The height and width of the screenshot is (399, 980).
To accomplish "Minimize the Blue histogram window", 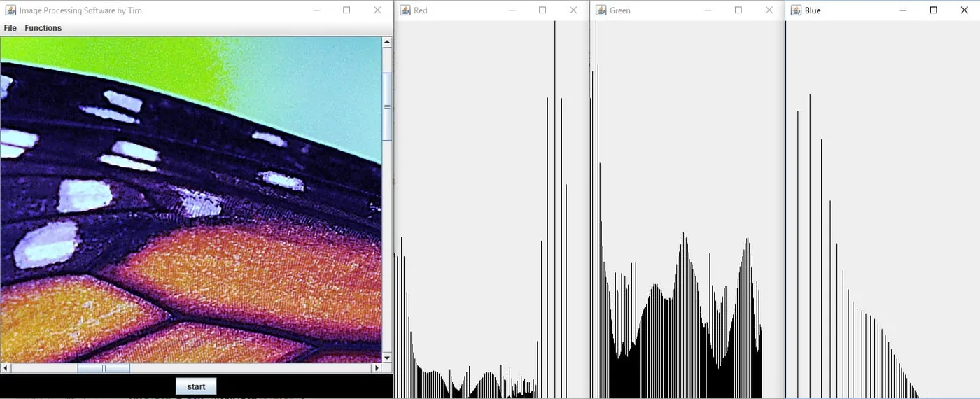I will point(903,10).
